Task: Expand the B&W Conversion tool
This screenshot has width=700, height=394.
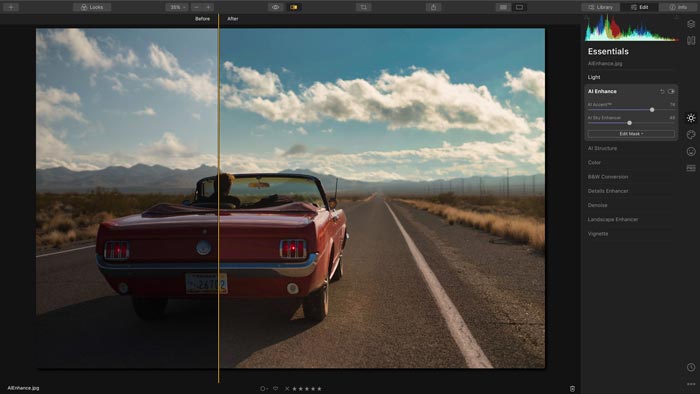Action: tap(608, 177)
